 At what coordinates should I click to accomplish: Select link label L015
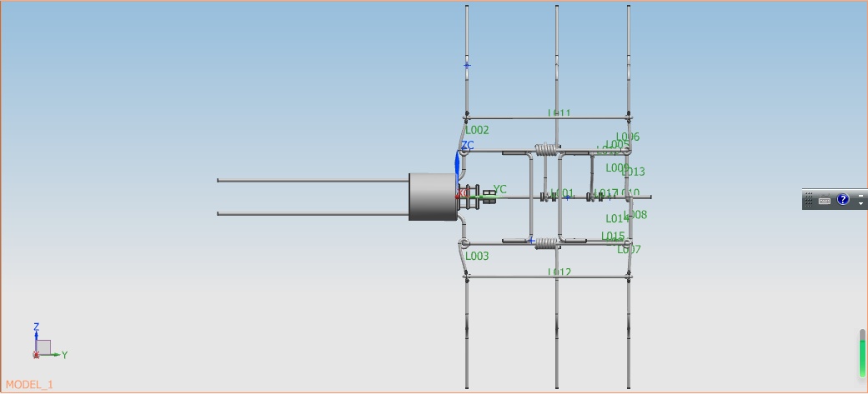point(613,237)
